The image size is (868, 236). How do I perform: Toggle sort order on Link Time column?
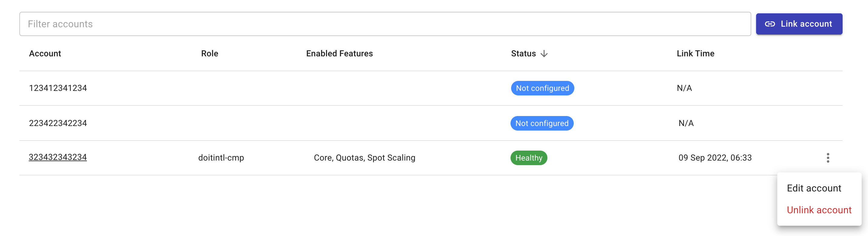[x=695, y=53]
